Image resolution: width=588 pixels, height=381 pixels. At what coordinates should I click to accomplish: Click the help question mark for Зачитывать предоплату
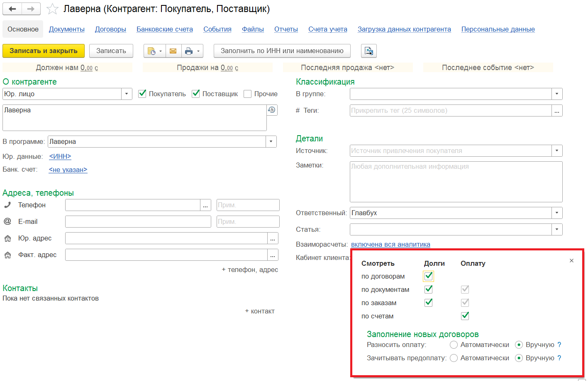559,358
